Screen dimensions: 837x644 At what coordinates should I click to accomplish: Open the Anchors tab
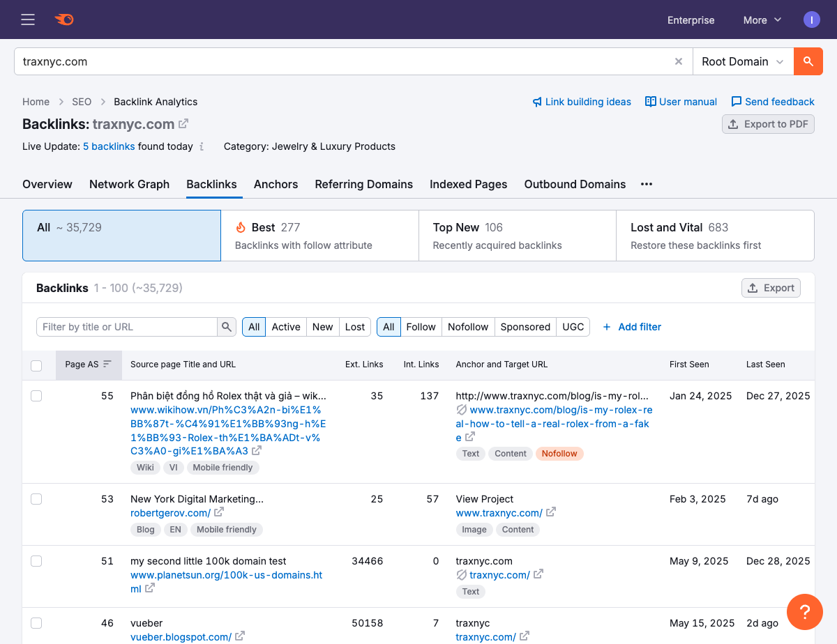click(x=276, y=184)
